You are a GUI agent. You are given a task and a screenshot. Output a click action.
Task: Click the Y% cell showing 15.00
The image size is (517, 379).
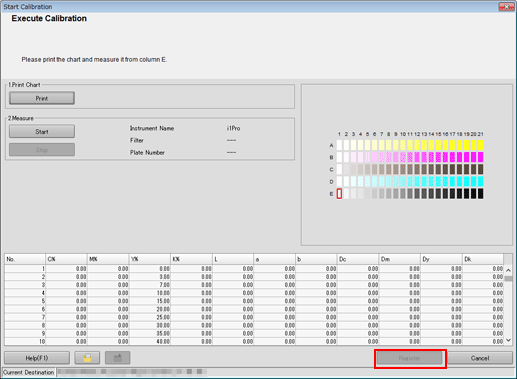pyautogui.click(x=150, y=301)
